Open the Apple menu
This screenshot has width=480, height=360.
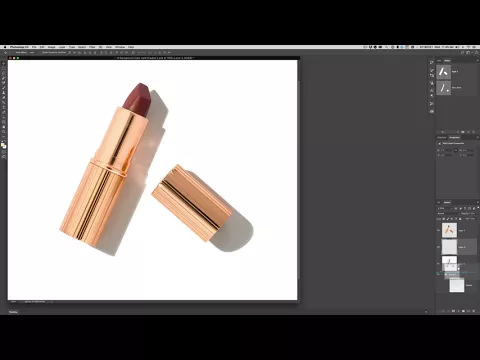pos(5,47)
